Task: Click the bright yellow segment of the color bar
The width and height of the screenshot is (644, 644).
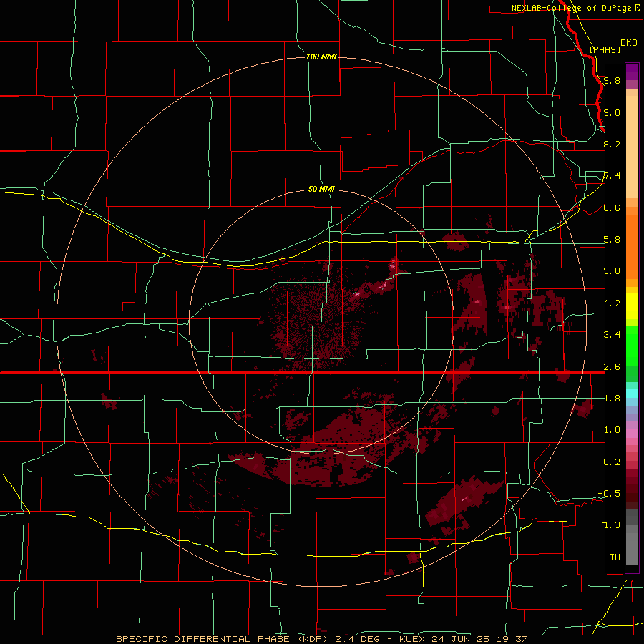Action: click(x=632, y=306)
